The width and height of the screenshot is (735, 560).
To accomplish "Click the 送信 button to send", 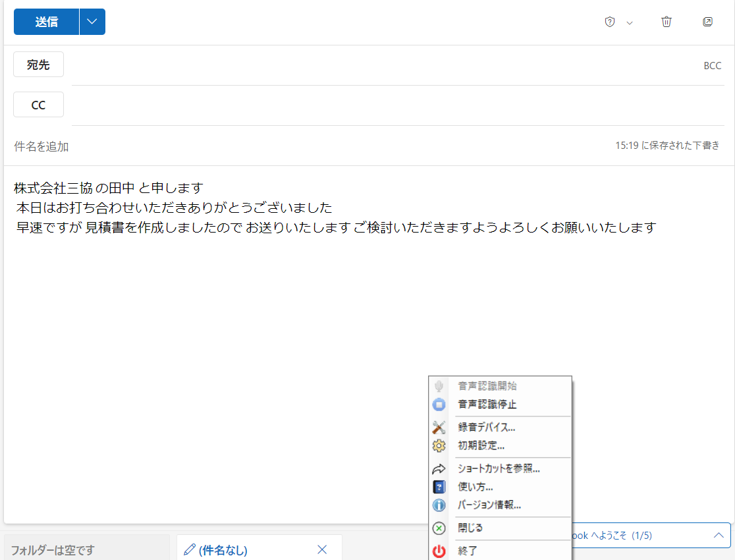I will (x=45, y=22).
